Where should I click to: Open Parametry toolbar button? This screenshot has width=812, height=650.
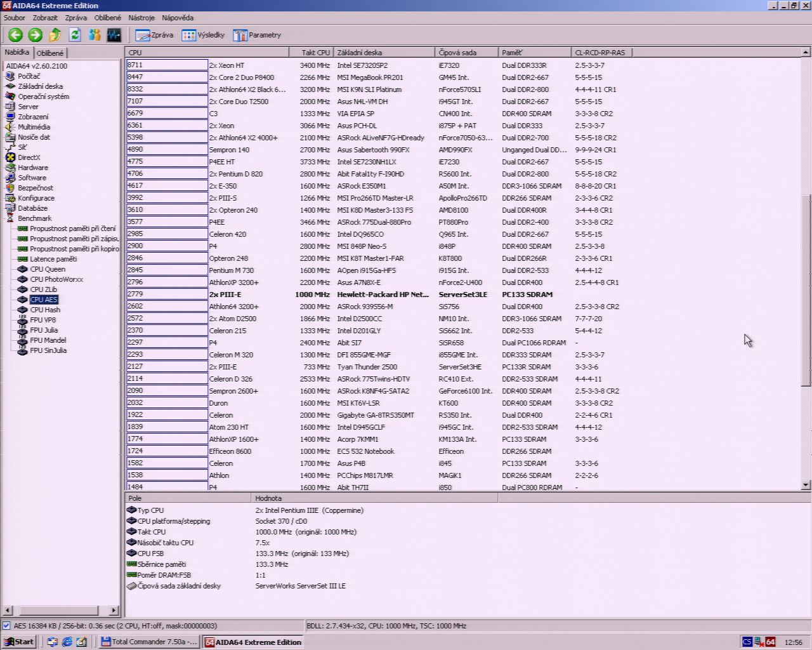257,35
